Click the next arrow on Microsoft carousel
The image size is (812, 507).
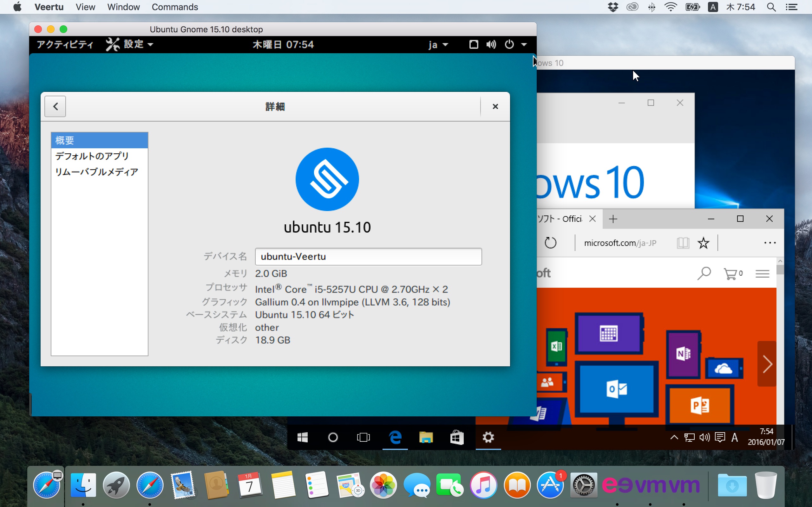click(767, 364)
